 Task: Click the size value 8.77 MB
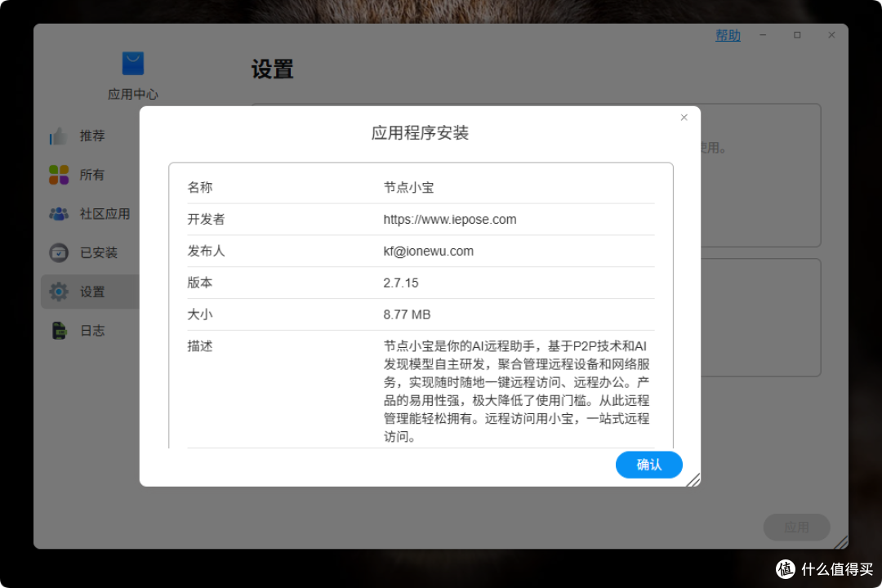click(407, 314)
